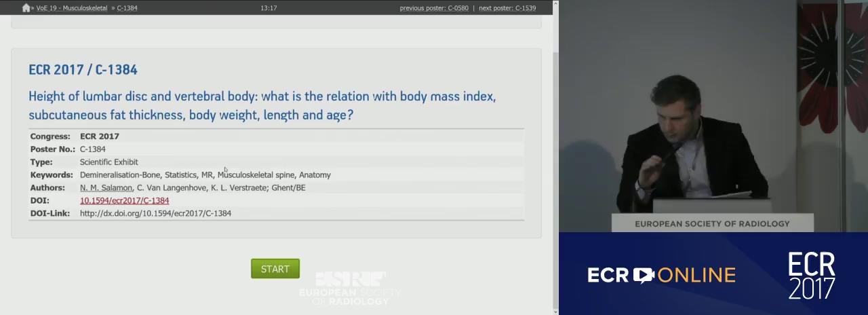Click the Scientific Exhibit type value

(109, 162)
